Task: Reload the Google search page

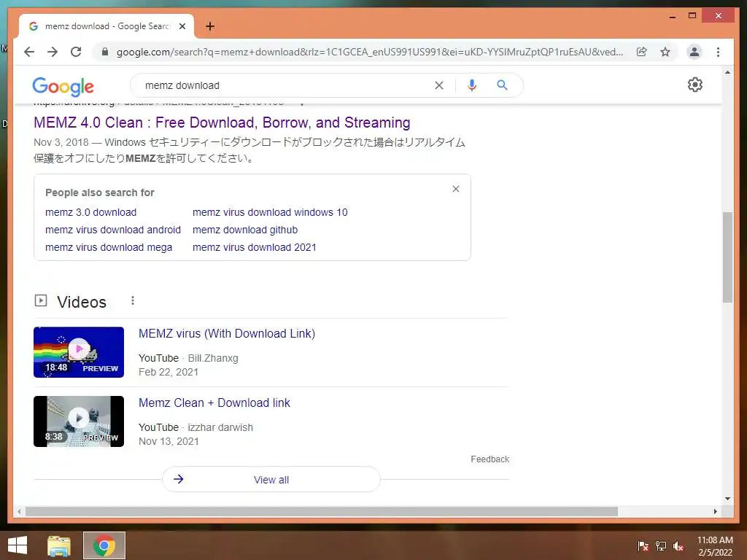Action: (76, 52)
